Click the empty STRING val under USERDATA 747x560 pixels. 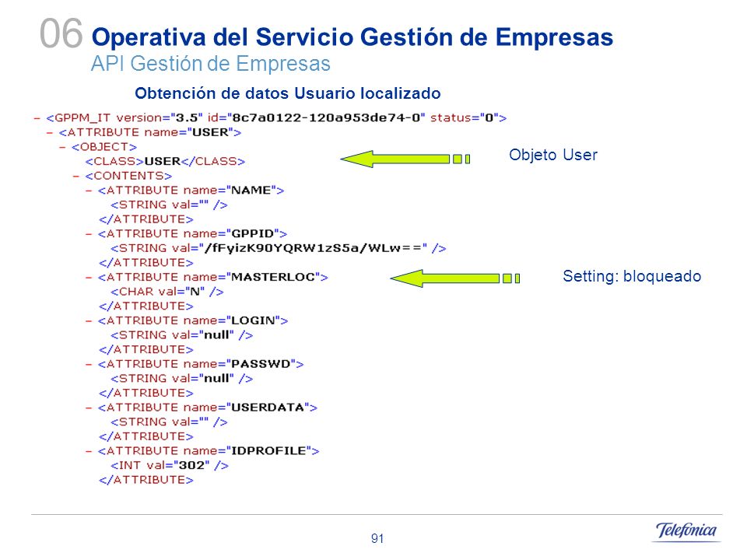pos(169,422)
